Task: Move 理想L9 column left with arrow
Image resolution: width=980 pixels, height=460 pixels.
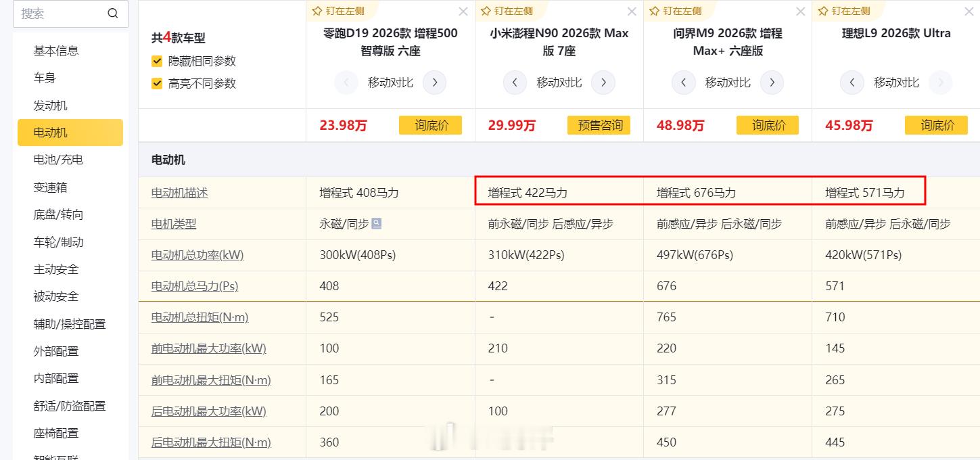Action: click(851, 83)
